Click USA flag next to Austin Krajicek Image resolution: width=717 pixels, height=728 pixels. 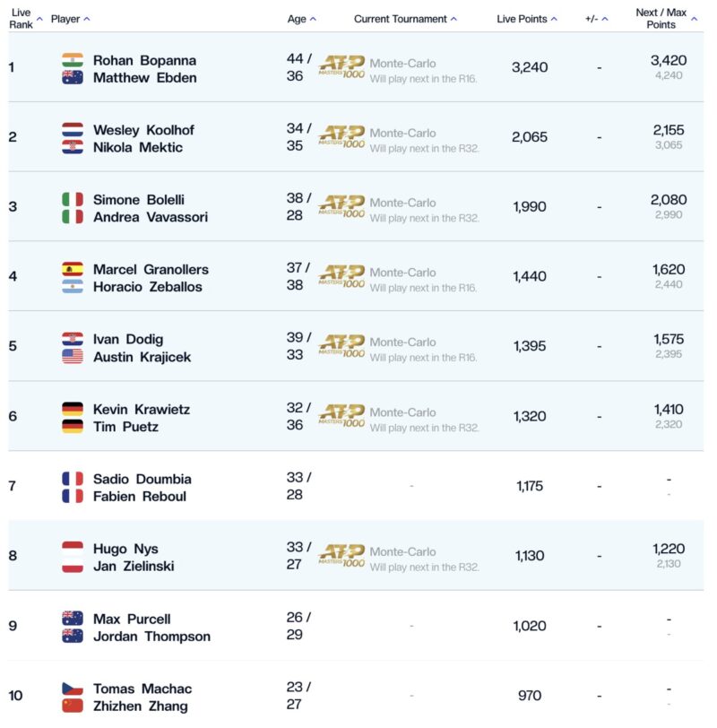pos(73,357)
